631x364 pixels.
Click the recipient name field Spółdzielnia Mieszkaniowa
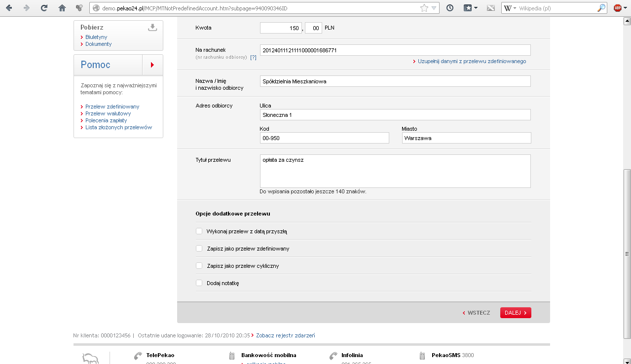pyautogui.click(x=395, y=81)
